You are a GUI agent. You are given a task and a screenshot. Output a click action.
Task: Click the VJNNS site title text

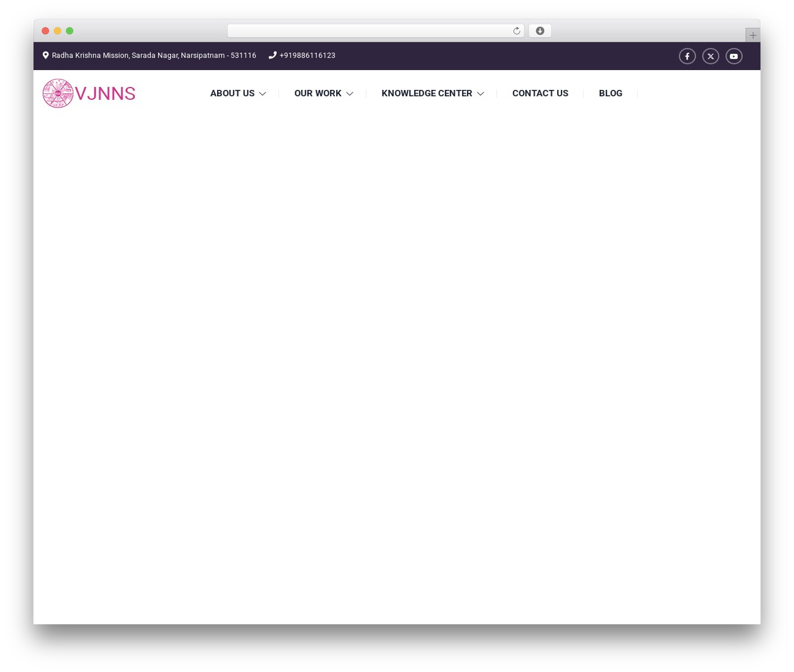coord(105,94)
